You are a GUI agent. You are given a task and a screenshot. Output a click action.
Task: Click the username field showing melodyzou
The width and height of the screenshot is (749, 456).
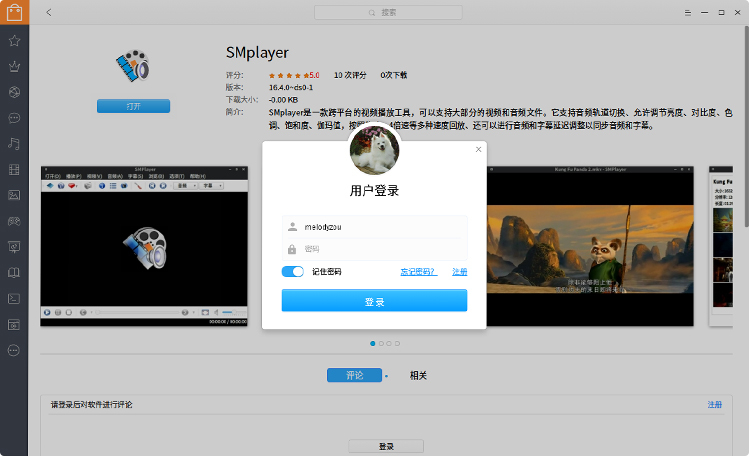(x=374, y=227)
